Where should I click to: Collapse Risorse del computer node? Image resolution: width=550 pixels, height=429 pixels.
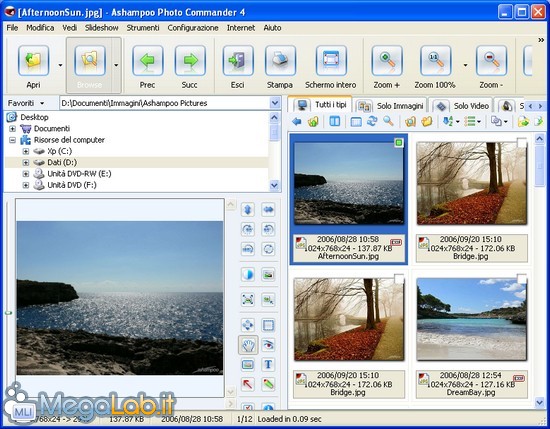[13, 140]
